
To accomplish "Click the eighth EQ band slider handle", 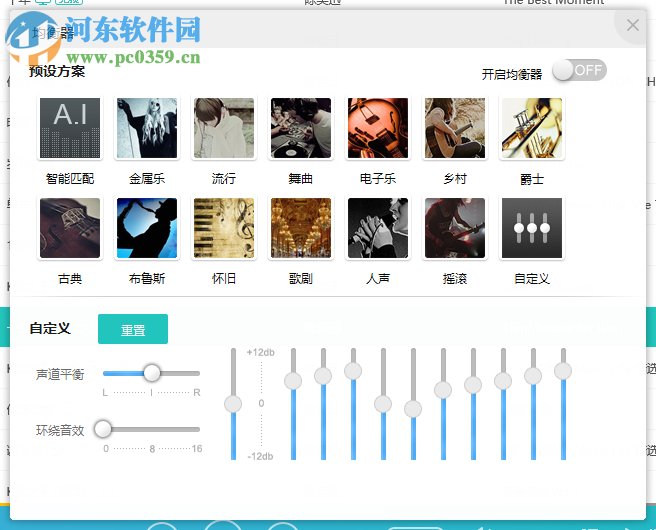I will tap(503, 381).
